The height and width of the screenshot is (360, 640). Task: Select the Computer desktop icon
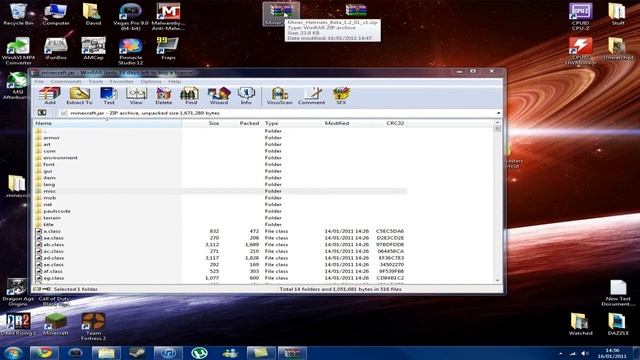[56, 14]
